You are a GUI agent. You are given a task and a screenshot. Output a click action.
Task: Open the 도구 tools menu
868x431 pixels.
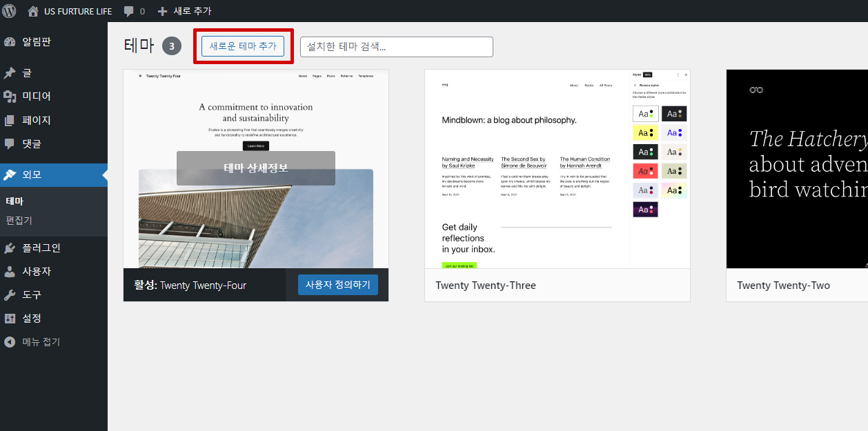31,295
